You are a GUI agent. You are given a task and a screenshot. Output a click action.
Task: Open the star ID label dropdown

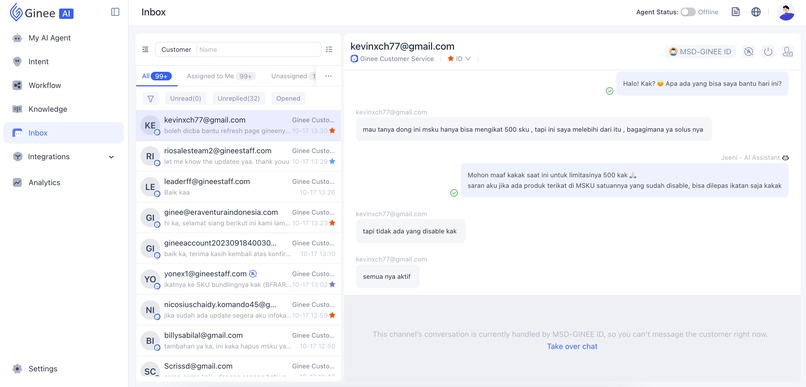[459, 59]
